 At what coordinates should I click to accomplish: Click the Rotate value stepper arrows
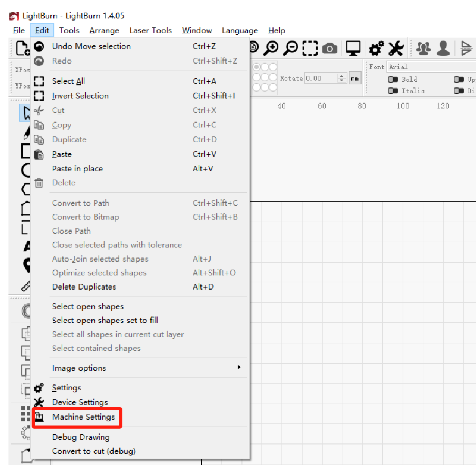[x=342, y=78]
